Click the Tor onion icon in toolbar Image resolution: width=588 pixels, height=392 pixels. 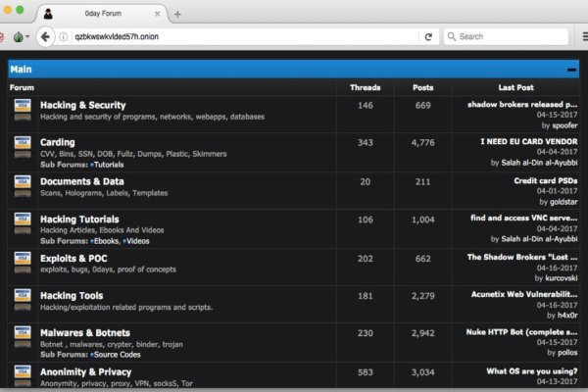click(x=18, y=36)
